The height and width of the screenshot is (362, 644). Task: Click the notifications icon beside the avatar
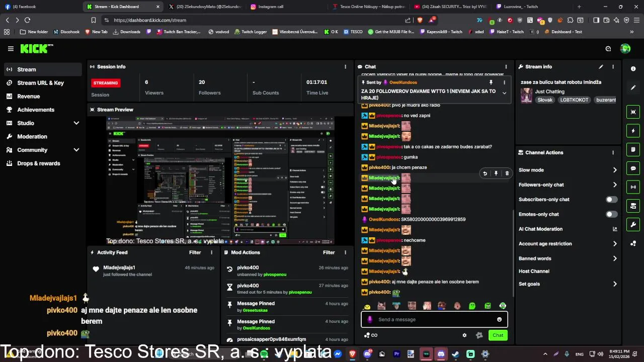point(608,49)
